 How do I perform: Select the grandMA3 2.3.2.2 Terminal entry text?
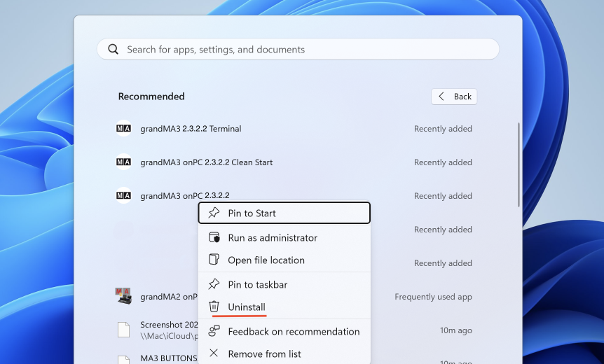(x=191, y=129)
